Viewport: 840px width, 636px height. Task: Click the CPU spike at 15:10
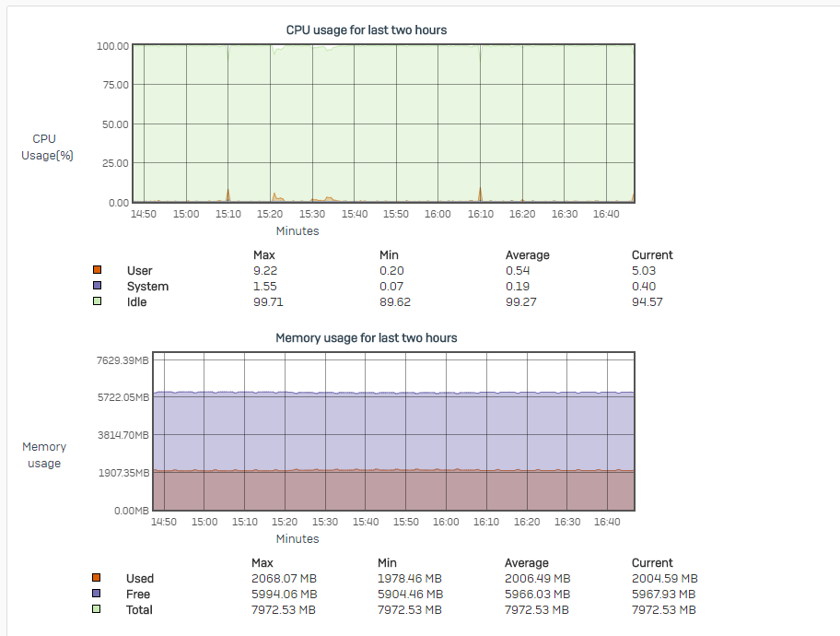point(228,194)
